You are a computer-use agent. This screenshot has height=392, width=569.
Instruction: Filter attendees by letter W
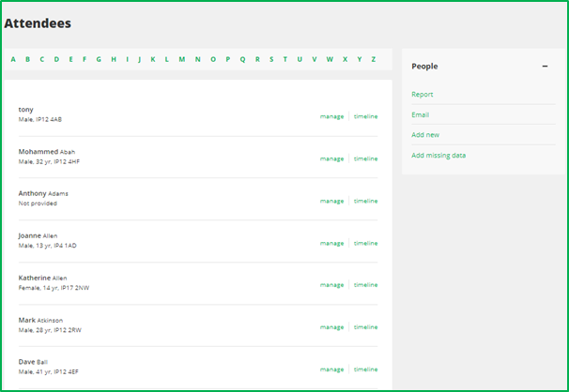pyautogui.click(x=330, y=59)
